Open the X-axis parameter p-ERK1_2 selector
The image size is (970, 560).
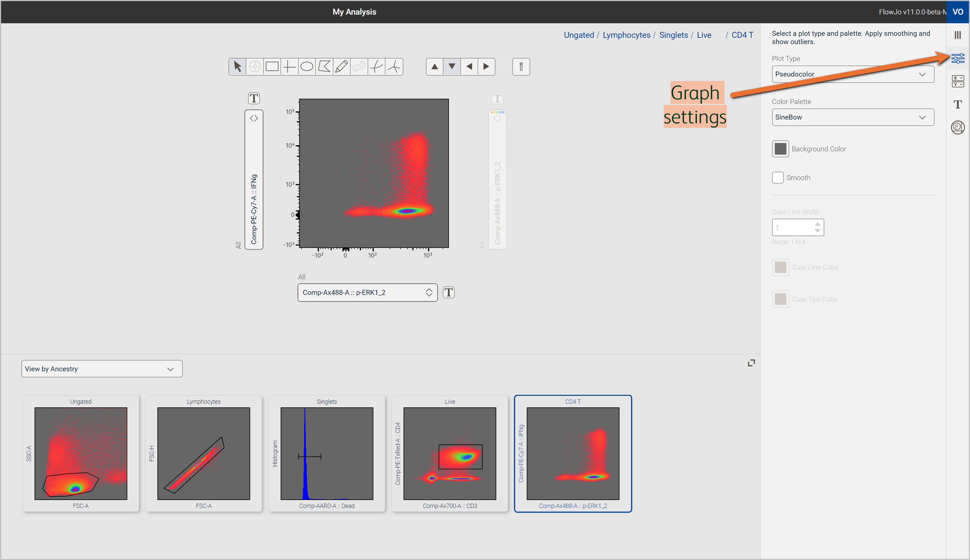click(367, 293)
